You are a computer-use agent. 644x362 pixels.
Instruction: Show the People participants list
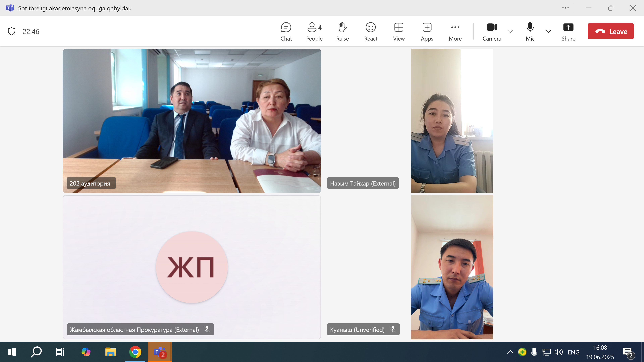[314, 32]
